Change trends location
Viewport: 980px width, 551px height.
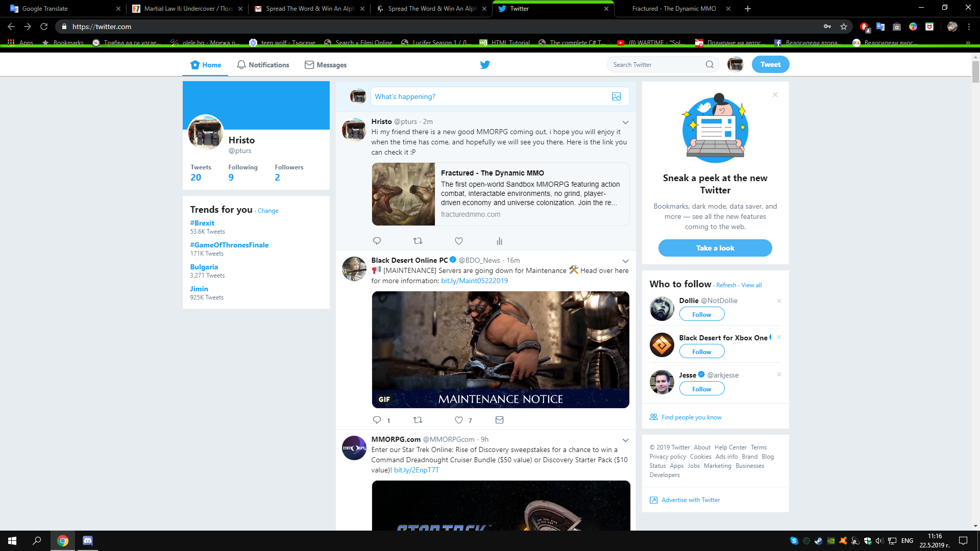click(268, 211)
